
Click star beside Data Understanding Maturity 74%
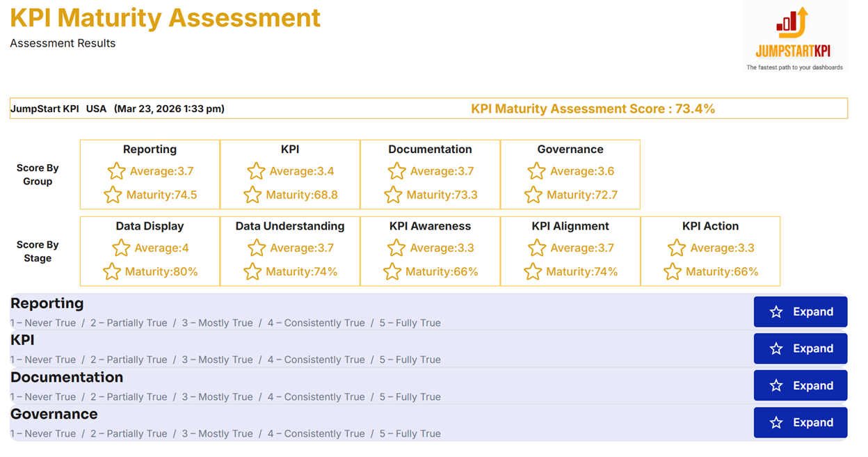point(252,271)
